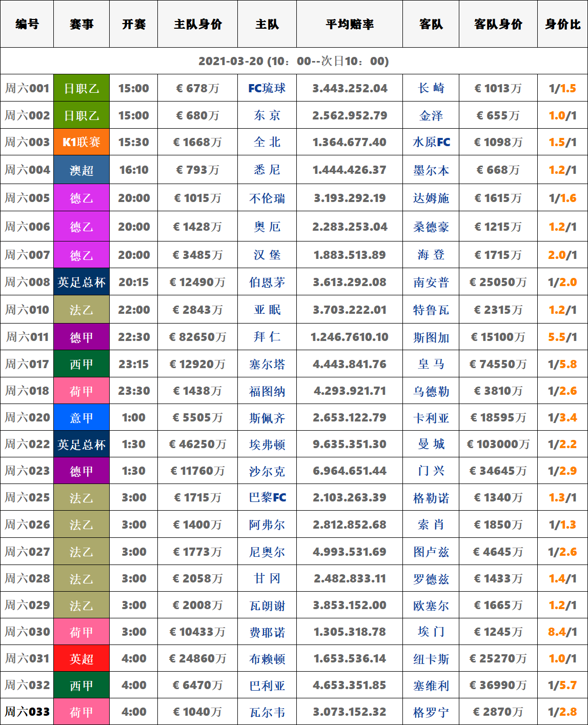Click the 皇马 away team link
Screen dimensions: 588x725
pos(431,364)
